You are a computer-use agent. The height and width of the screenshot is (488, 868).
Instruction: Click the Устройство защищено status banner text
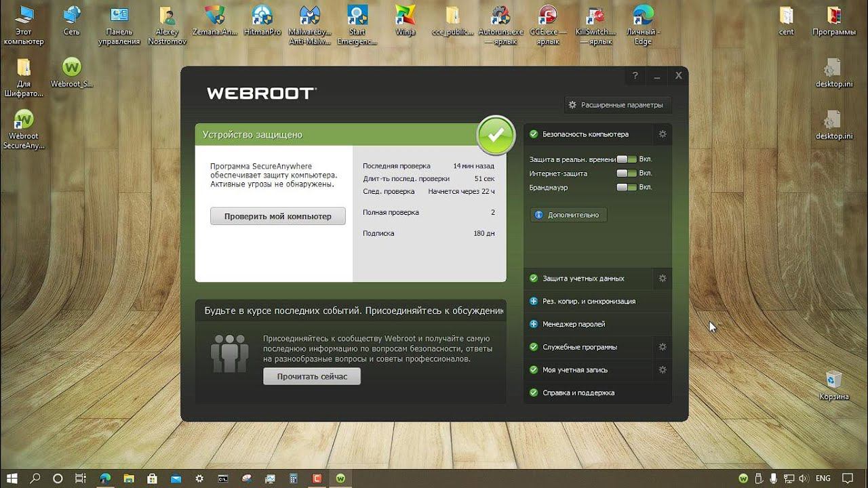[x=252, y=135]
